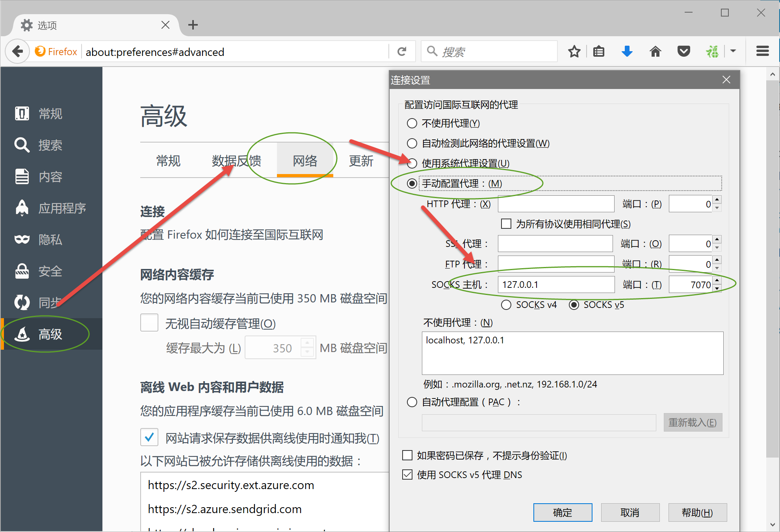Open the 常规 section in the sidebar

tap(51, 114)
